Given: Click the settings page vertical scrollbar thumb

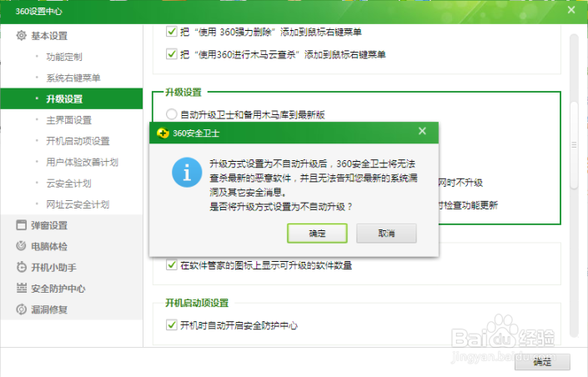Looking at the screenshot, I should coord(574,144).
